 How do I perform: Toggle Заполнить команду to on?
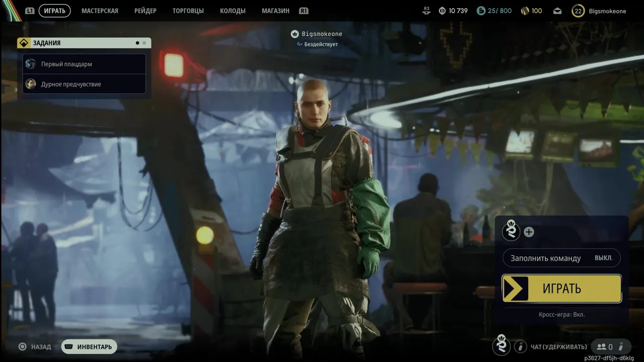tap(561, 258)
